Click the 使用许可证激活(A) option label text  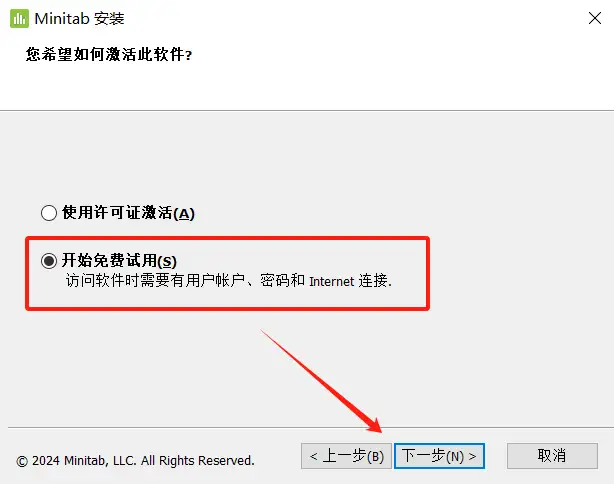128,213
